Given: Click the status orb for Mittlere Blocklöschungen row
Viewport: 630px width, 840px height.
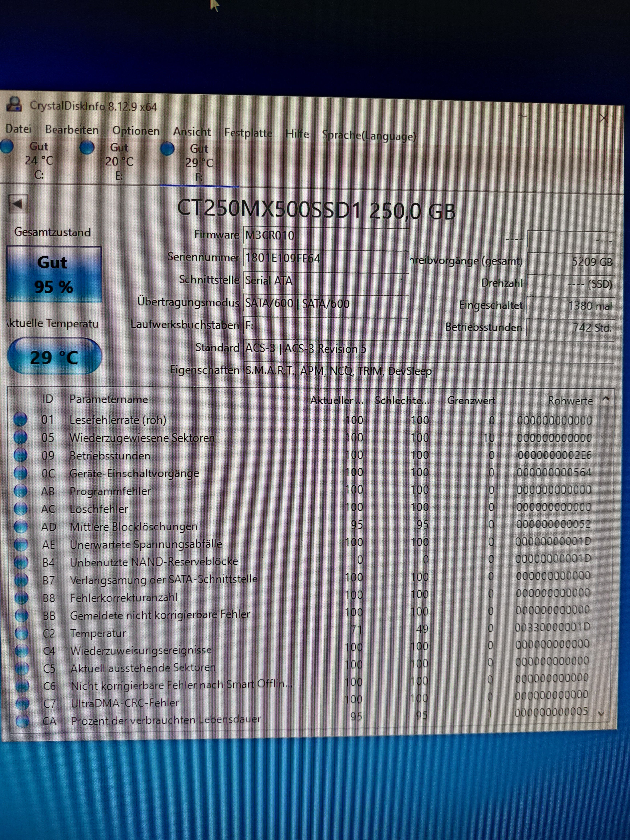Looking at the screenshot, I should (x=21, y=526).
